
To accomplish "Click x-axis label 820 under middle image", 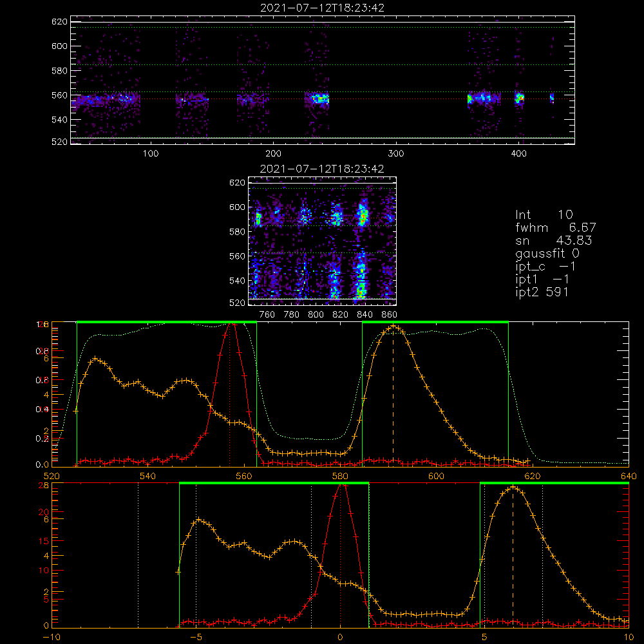I will 341,315.
